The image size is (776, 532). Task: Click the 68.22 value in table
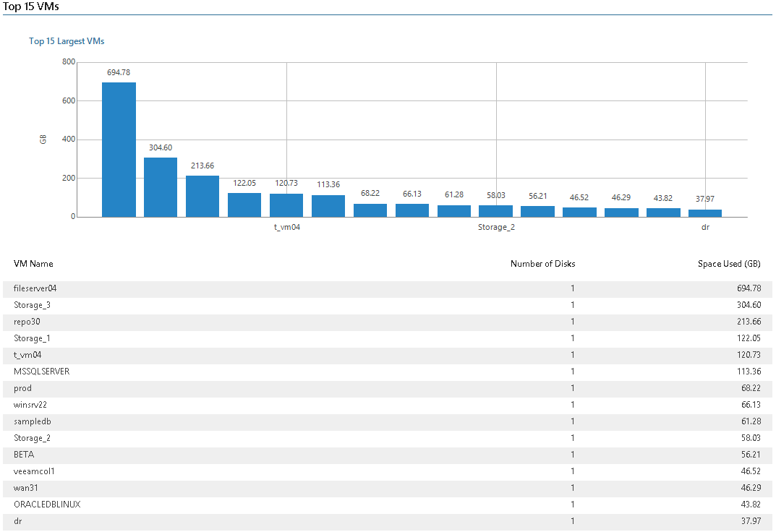[751, 388]
